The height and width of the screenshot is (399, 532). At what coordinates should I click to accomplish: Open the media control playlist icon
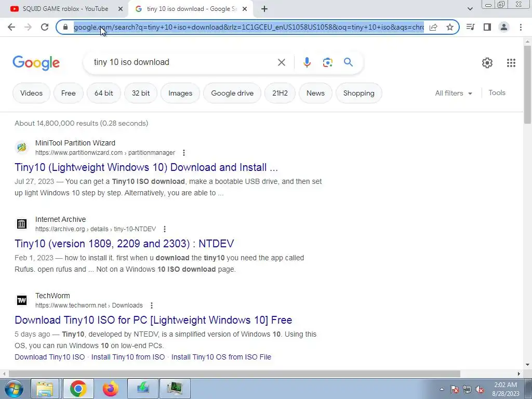(470, 27)
